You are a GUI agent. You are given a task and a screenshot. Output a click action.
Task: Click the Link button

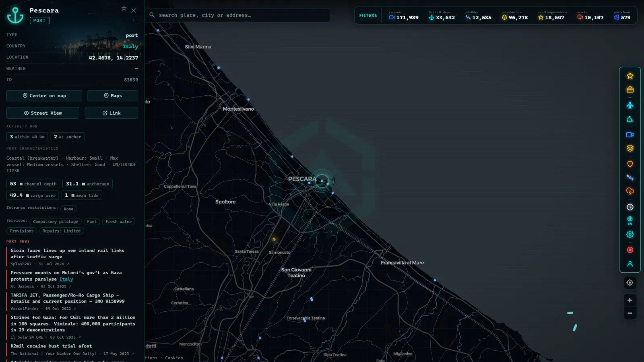click(x=111, y=113)
